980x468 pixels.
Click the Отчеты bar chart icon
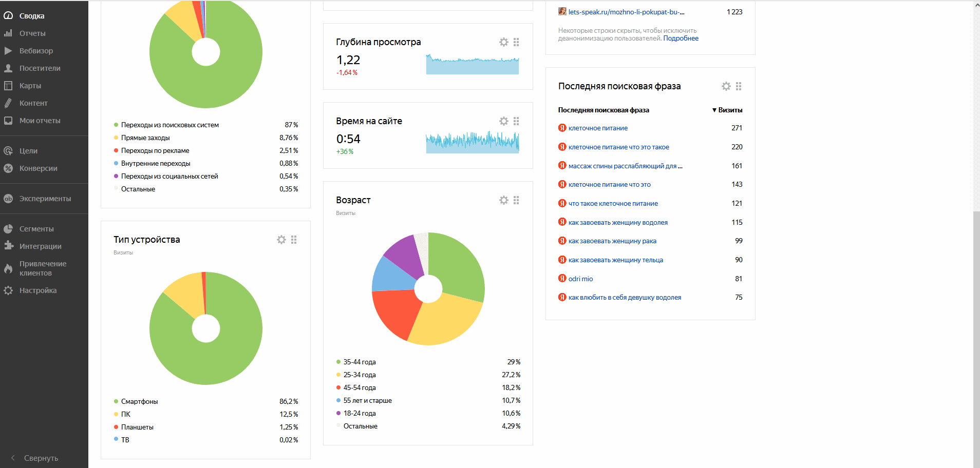click(8, 33)
